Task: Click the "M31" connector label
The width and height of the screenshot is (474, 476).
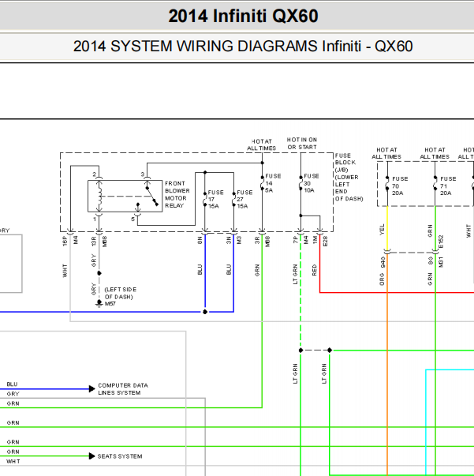Action: pyautogui.click(x=441, y=262)
